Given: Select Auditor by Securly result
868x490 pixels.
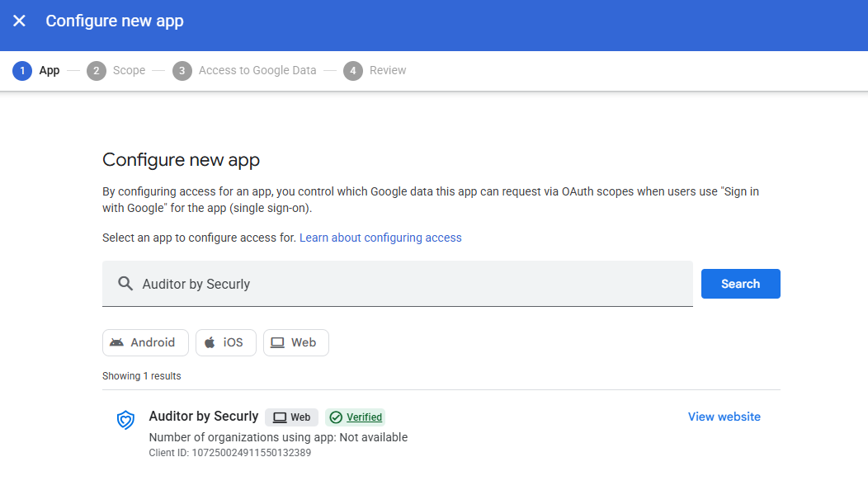Looking at the screenshot, I should [204, 416].
